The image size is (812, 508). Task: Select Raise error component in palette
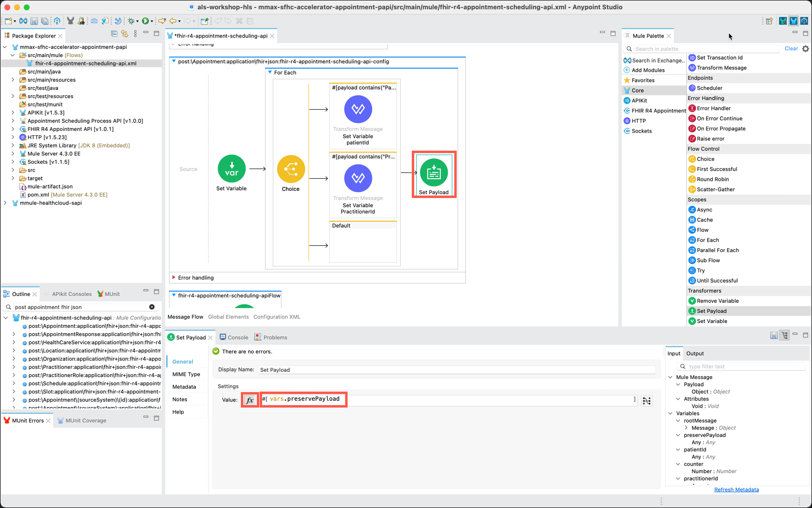(706, 139)
